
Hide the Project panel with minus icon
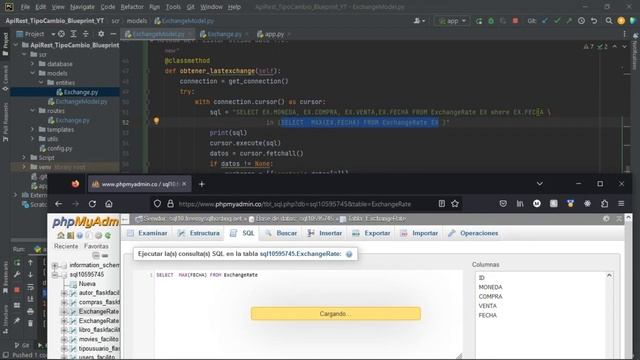(x=113, y=34)
